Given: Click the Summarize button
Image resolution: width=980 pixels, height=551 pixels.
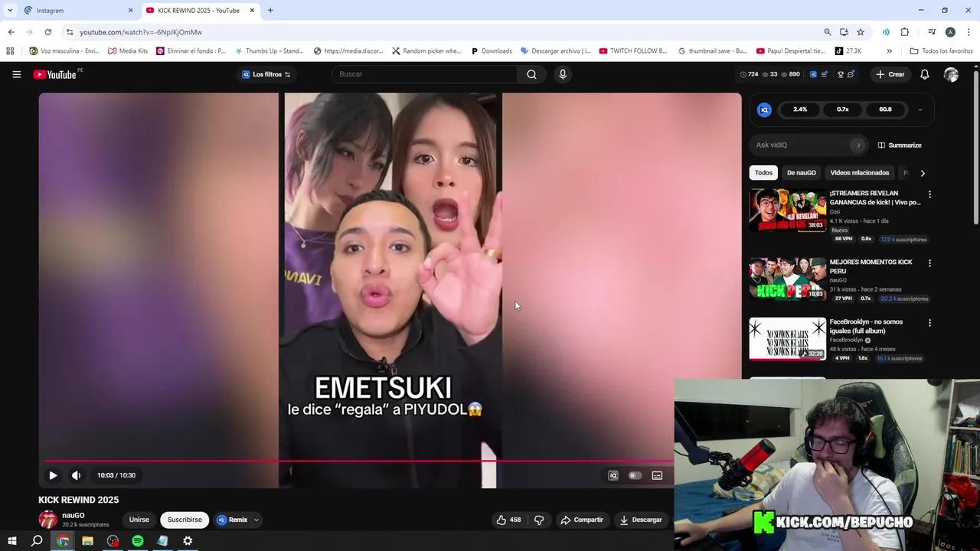Looking at the screenshot, I should (x=899, y=145).
